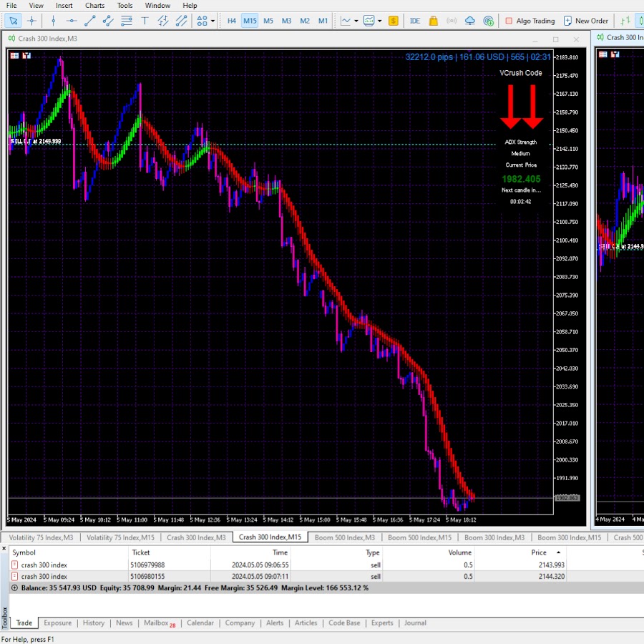Screen dimensions: 644x644
Task: Open the objects shapes dropdown arrow
Action: tap(213, 21)
